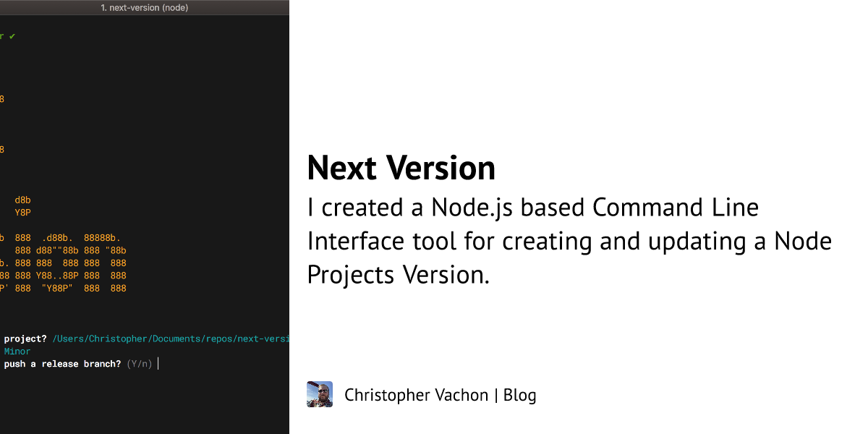This screenshot has height=434, width=868.
Task: Select the Blog section label
Action: (x=520, y=394)
